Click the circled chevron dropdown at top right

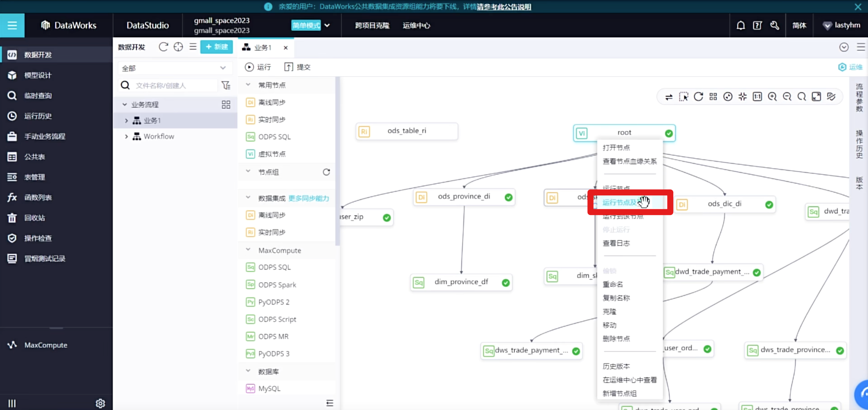844,47
